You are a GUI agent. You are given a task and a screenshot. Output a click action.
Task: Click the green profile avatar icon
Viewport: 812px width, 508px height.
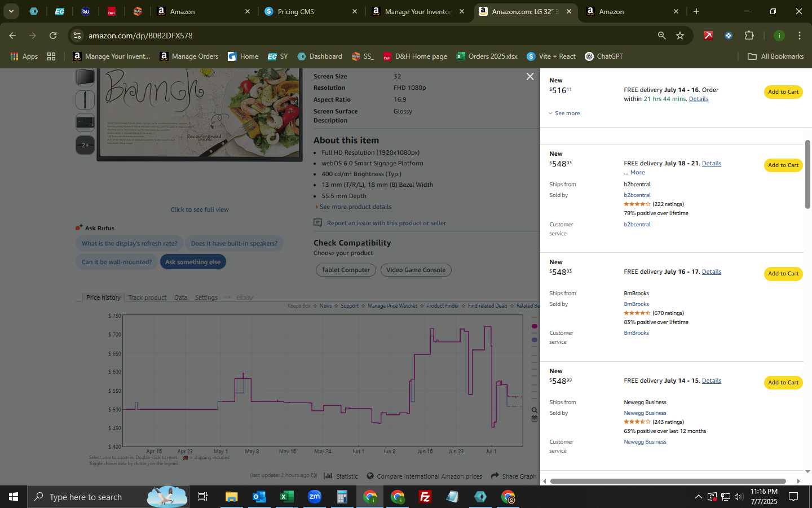point(779,36)
